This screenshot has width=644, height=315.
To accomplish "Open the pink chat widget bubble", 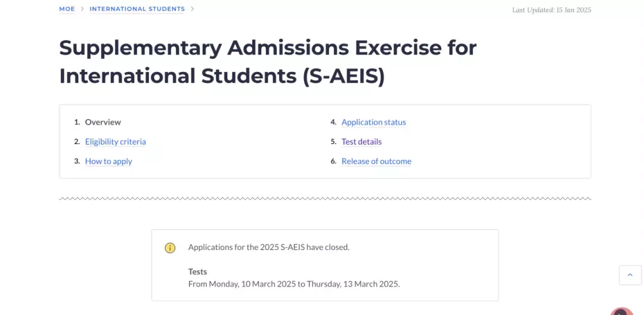I will click(x=621, y=311).
